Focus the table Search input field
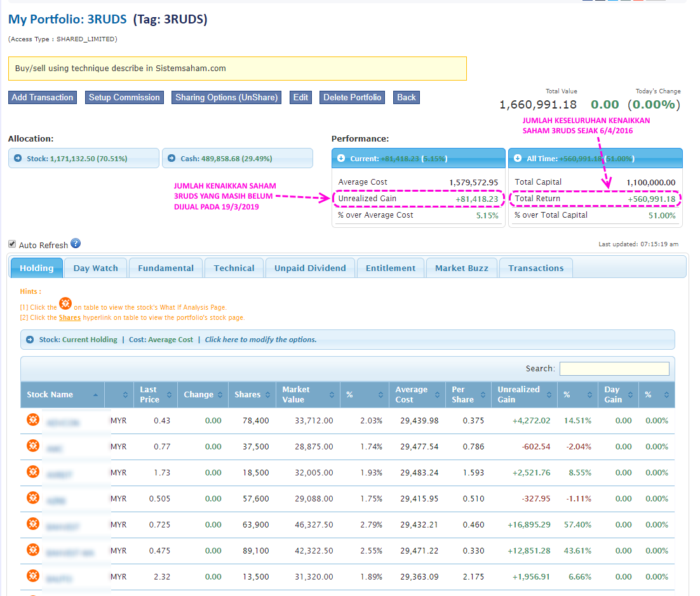 click(614, 369)
